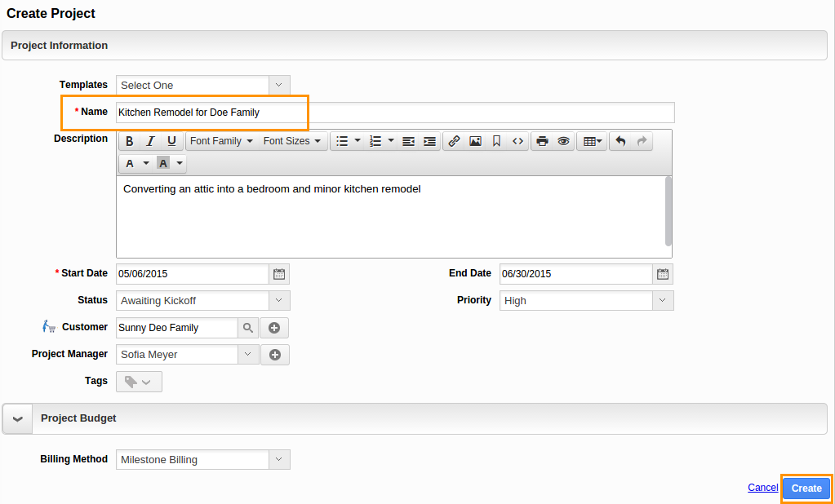This screenshot has width=835, height=504.
Task: Insert an image into the description
Action: (x=475, y=141)
